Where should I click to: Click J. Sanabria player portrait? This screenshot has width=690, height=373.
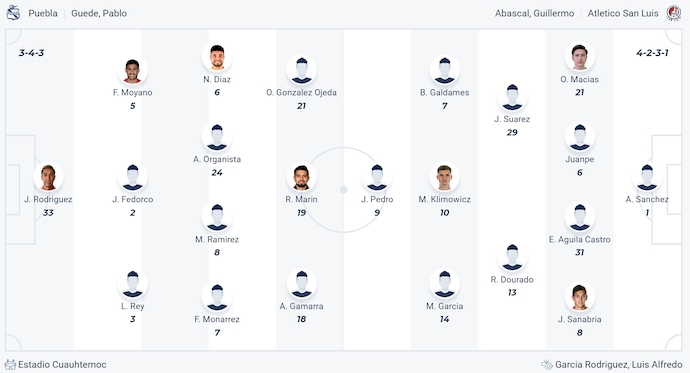click(580, 297)
